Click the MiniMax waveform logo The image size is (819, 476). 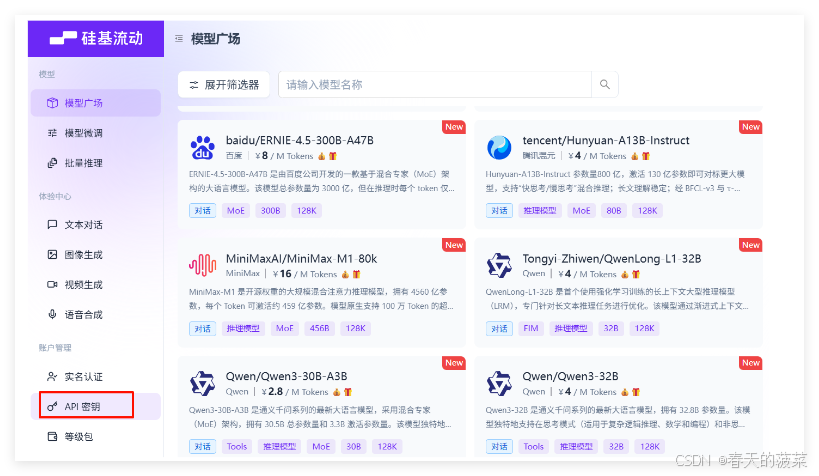[202, 265]
